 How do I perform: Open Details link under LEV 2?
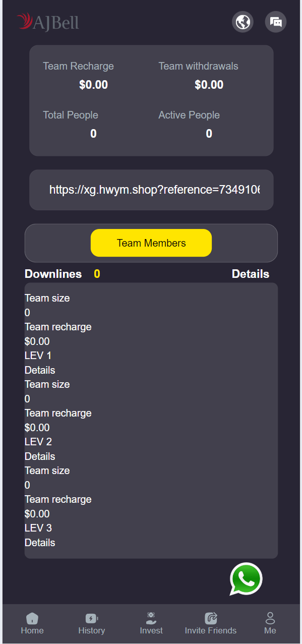[40, 456]
